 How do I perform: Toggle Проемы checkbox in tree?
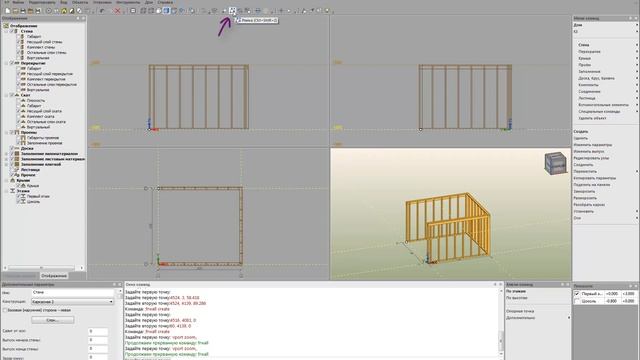pos(12,132)
